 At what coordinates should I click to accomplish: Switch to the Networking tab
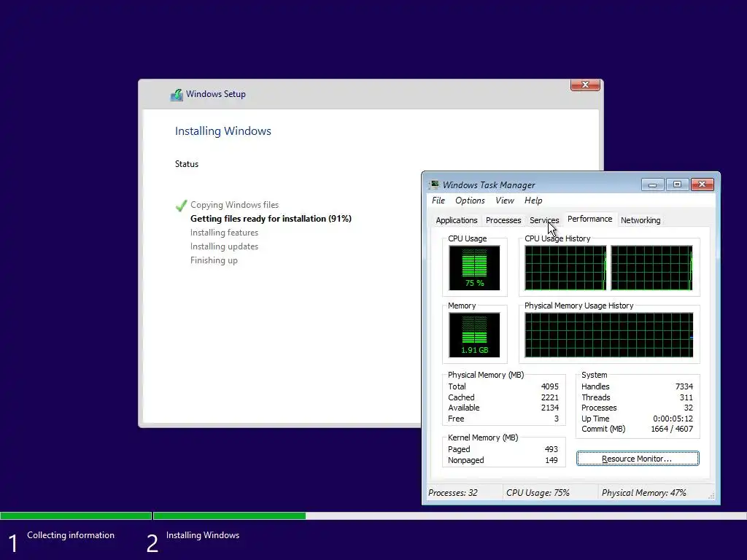click(x=640, y=220)
